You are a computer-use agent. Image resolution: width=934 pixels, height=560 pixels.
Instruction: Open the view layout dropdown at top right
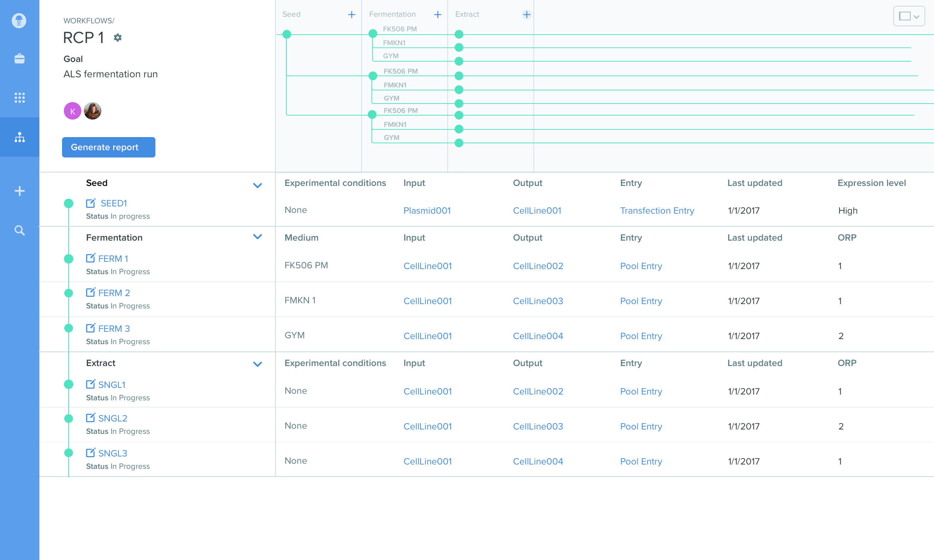click(x=909, y=16)
